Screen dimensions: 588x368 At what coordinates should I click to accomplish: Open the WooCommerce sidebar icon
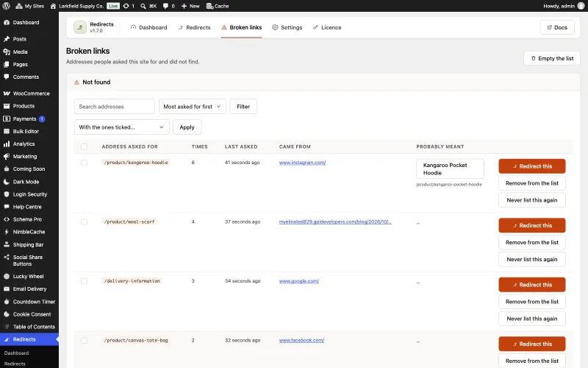click(7, 93)
